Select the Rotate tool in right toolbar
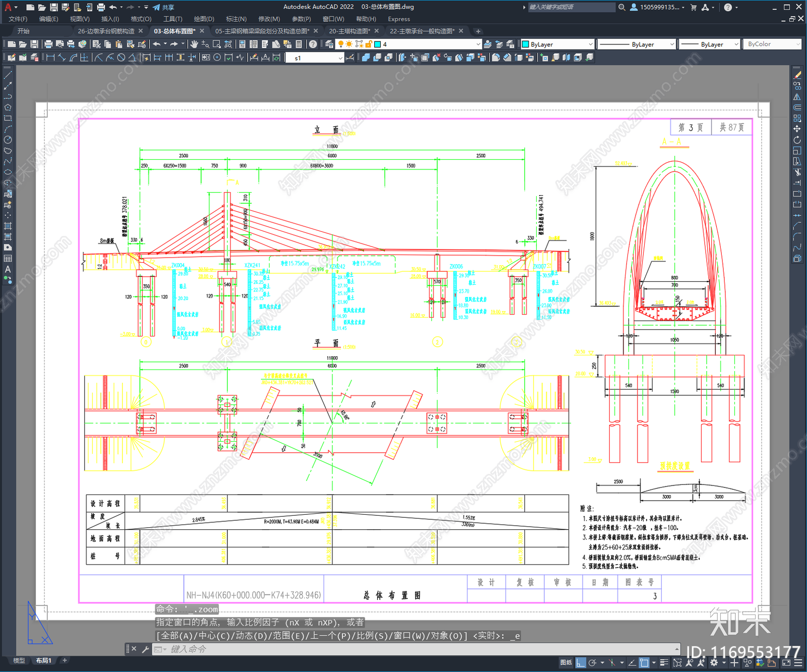This screenshot has height=672, width=807. (x=797, y=140)
